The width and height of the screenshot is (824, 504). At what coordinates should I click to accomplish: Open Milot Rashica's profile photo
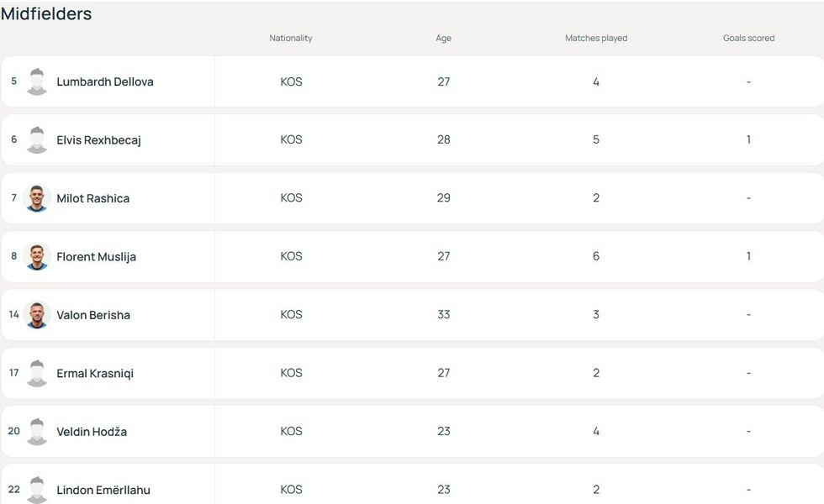(37, 198)
